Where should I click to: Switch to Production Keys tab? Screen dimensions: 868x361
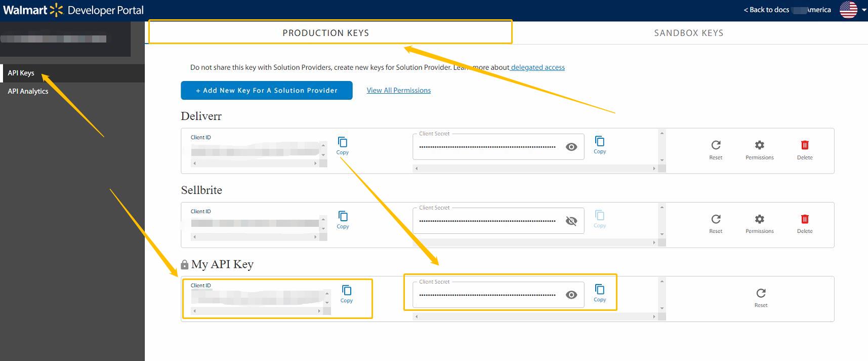click(x=326, y=33)
